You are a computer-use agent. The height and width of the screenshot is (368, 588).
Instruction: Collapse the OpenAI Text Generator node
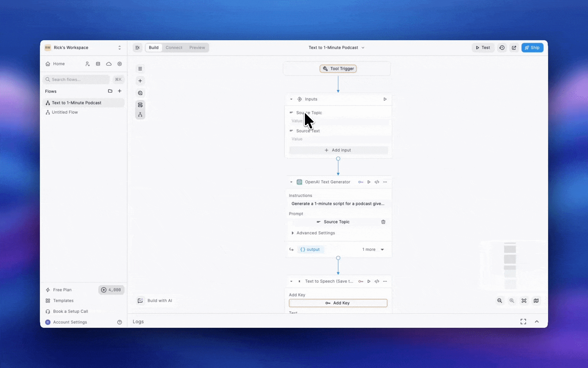click(291, 182)
